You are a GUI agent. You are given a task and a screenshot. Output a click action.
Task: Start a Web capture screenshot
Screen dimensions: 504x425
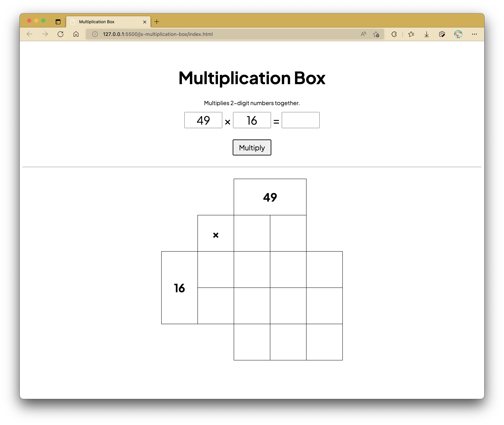point(442,34)
